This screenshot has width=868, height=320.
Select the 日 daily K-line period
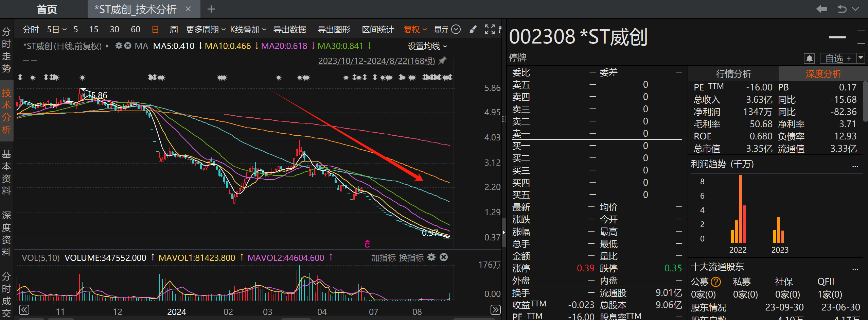tap(155, 30)
